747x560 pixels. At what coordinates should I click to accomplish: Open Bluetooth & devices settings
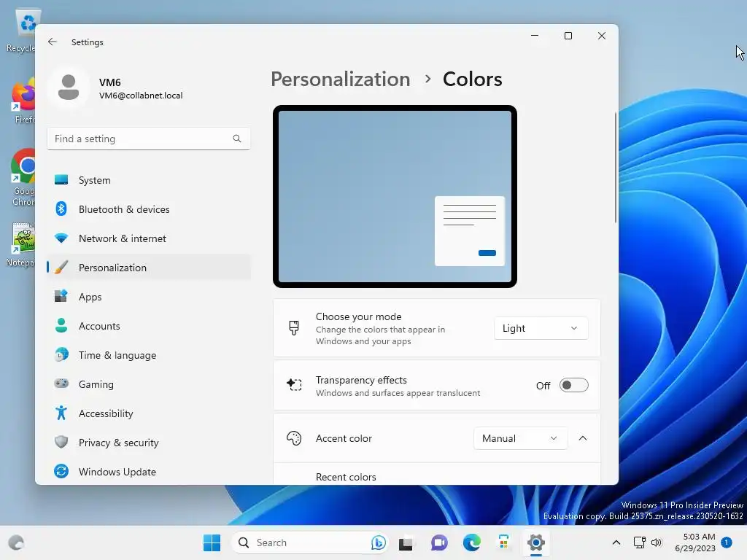[x=149, y=209]
